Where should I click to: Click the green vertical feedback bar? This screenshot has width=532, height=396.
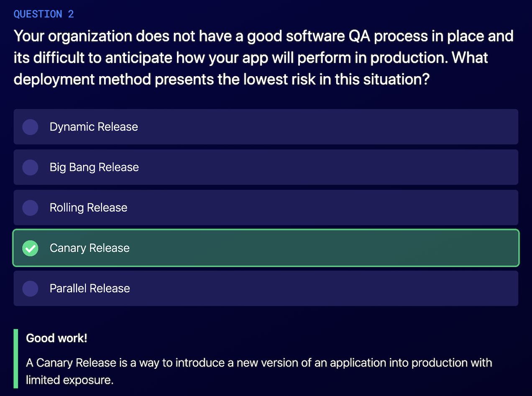click(16, 358)
